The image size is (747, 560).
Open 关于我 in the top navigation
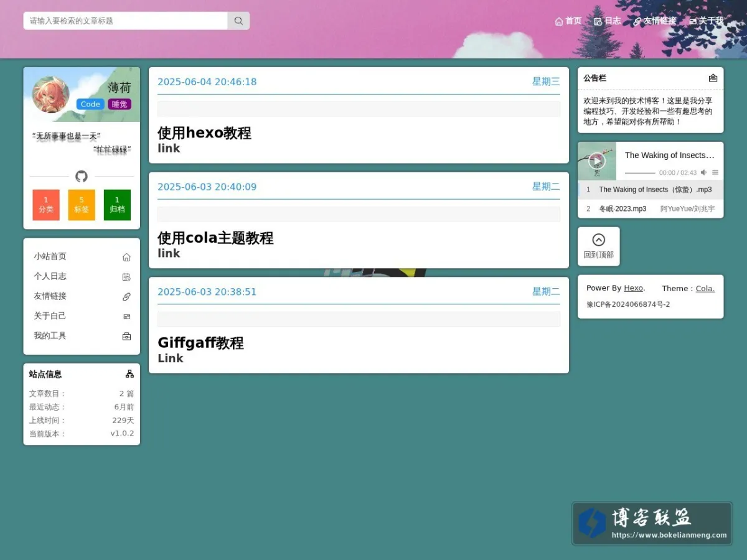(706, 21)
